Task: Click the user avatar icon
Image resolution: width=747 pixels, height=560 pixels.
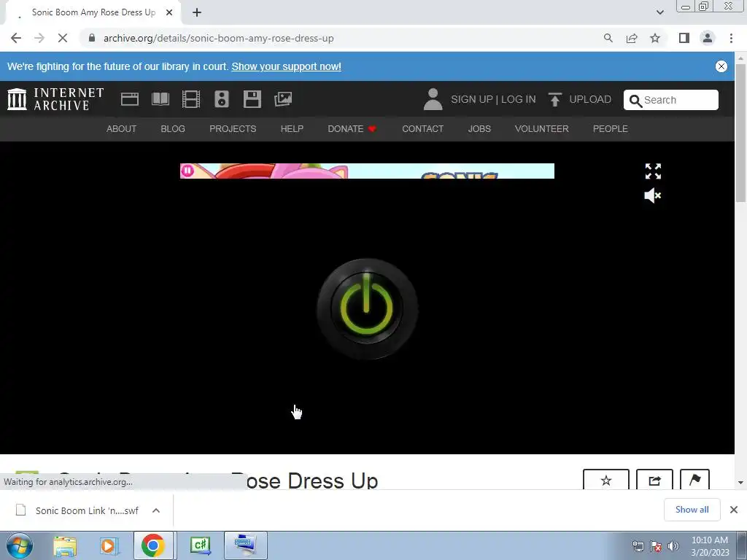Action: [433, 99]
